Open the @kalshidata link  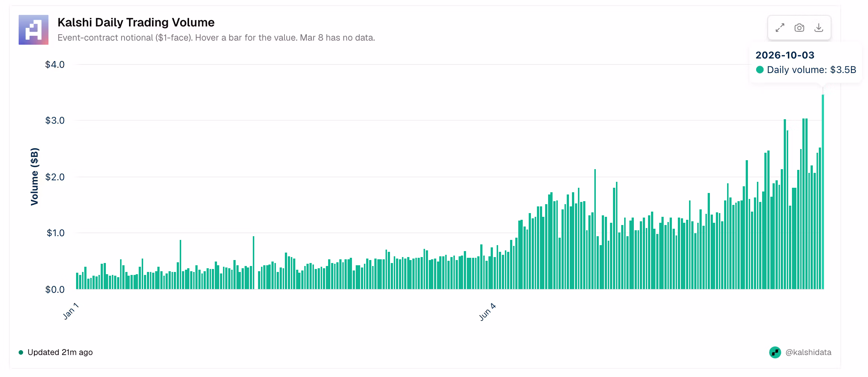pos(808,352)
